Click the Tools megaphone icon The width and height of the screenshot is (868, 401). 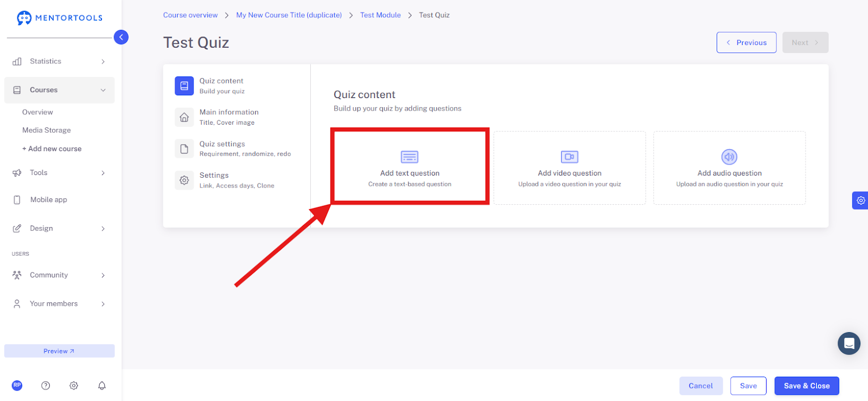point(17,173)
